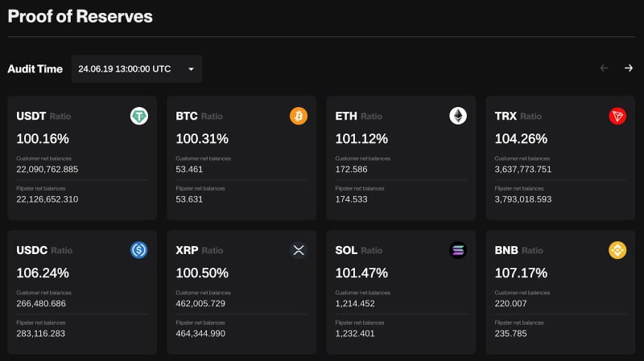
Task: Click the BTC 100.31% ratio value
Action: click(202, 138)
